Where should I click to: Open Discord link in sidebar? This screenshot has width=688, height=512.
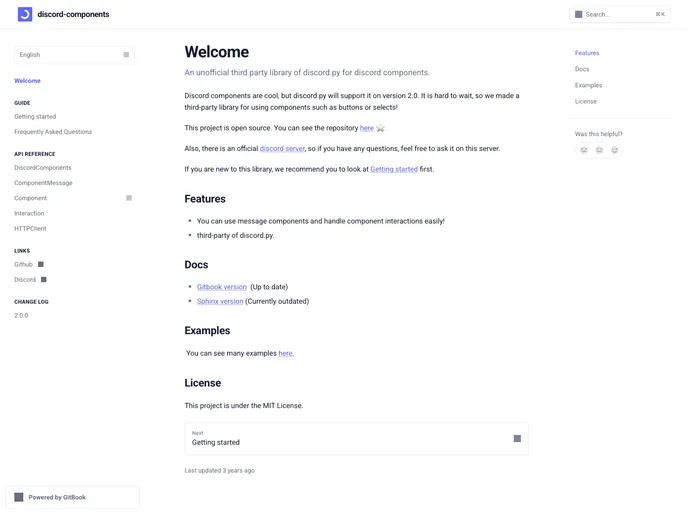coord(25,279)
